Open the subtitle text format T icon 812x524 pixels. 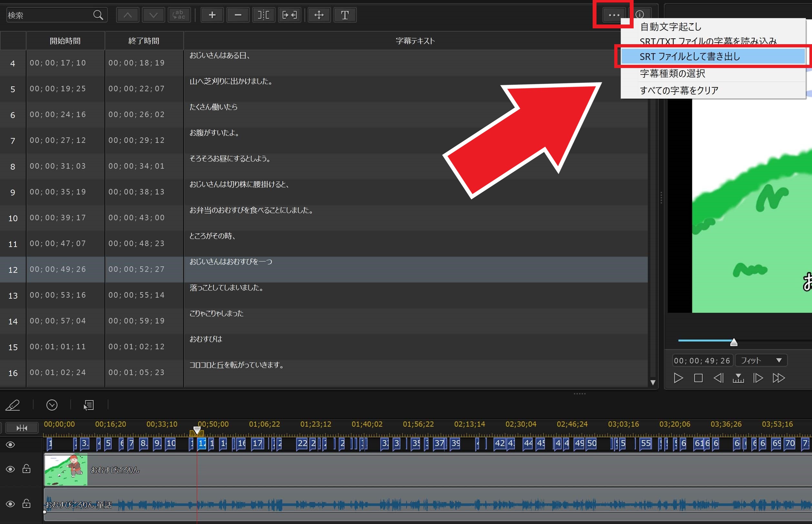tap(345, 15)
